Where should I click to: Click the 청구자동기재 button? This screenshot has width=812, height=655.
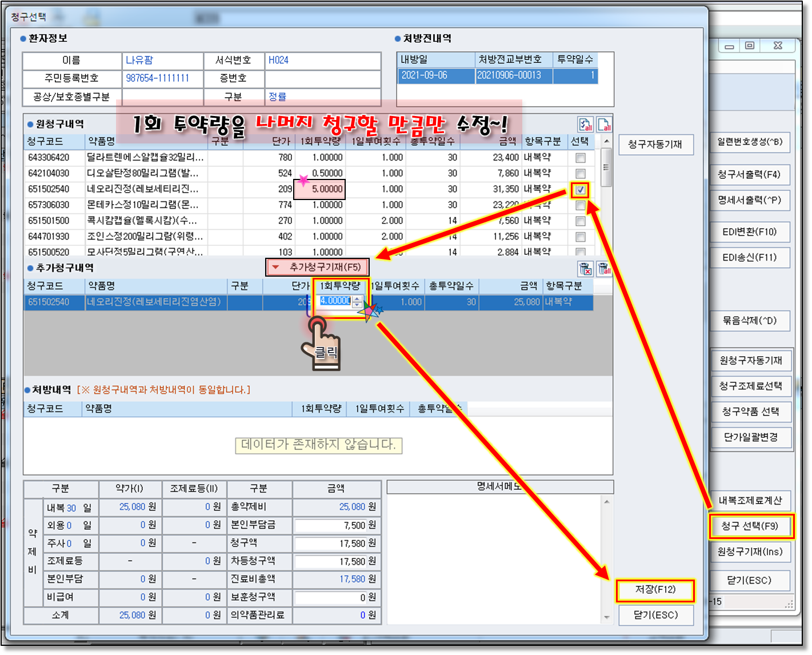655,144
